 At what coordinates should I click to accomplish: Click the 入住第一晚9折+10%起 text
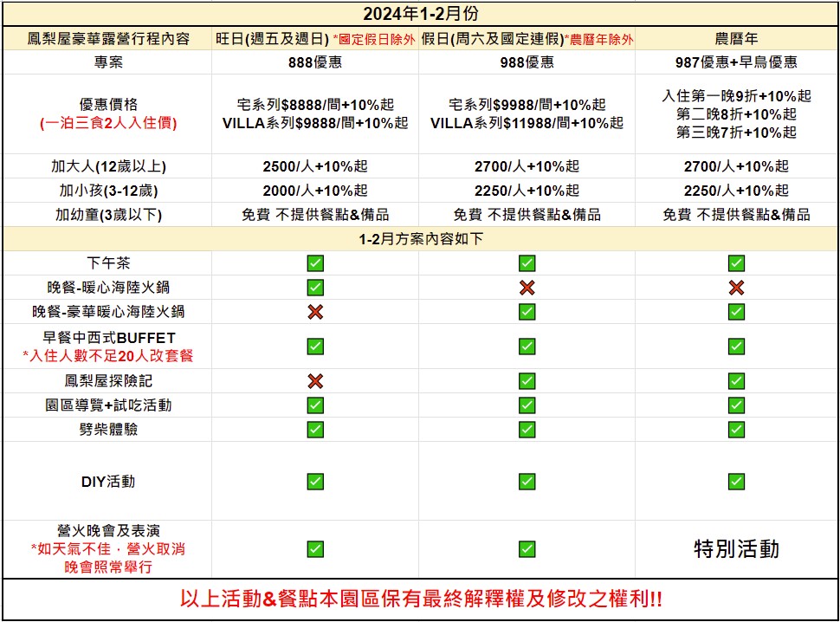click(x=737, y=96)
